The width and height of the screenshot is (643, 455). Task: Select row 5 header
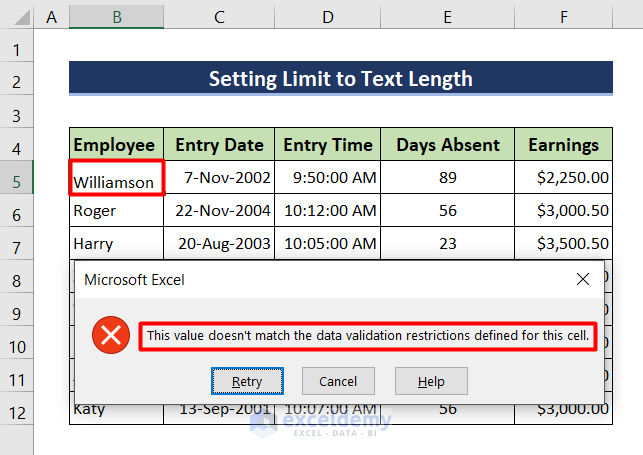[17, 178]
